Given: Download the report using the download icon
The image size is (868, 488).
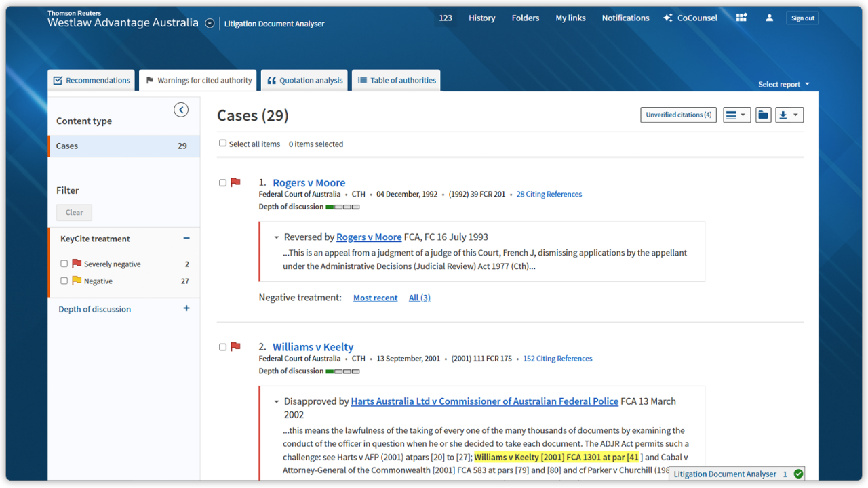Looking at the screenshot, I should coord(785,115).
